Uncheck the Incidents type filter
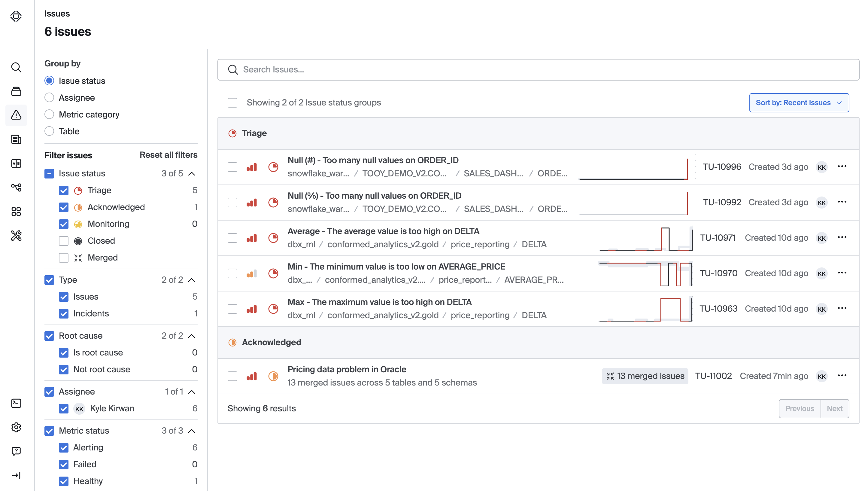 64,314
